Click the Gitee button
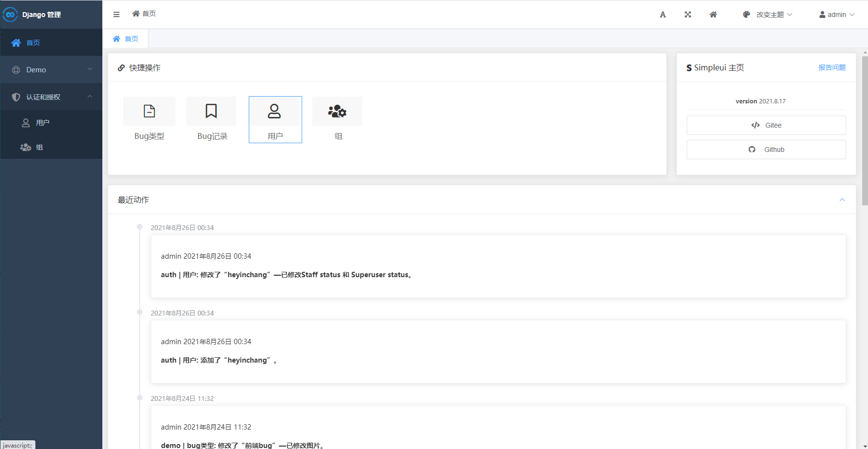 point(766,125)
